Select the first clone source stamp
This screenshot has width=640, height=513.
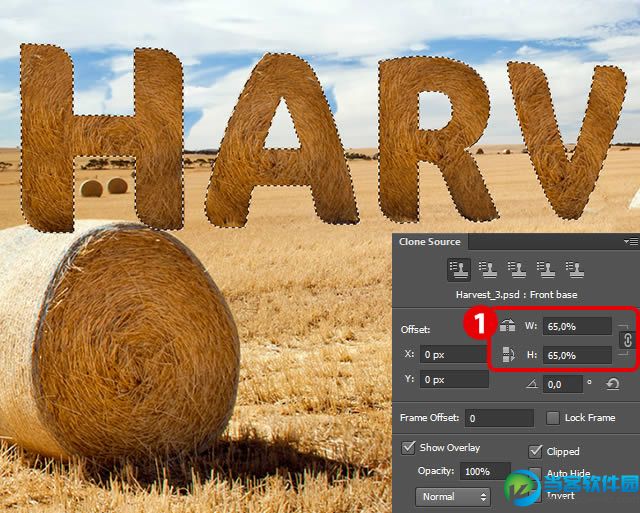click(x=459, y=270)
